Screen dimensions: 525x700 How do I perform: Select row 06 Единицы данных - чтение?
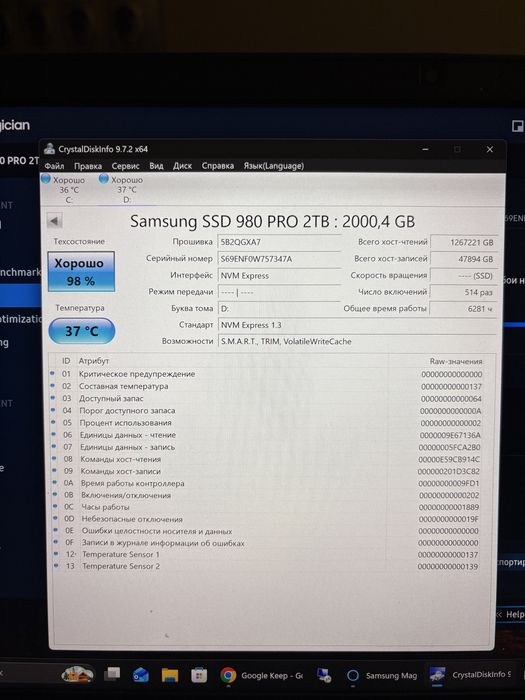(266, 434)
